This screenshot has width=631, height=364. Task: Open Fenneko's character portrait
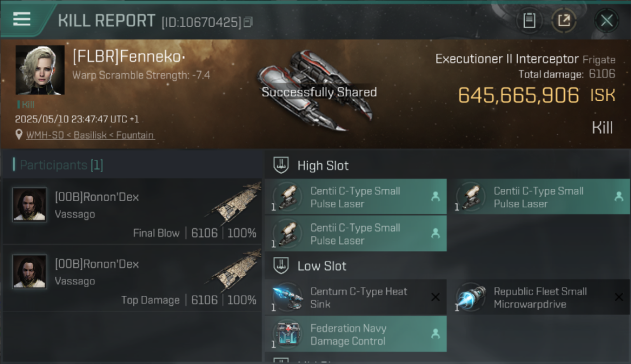(40, 70)
